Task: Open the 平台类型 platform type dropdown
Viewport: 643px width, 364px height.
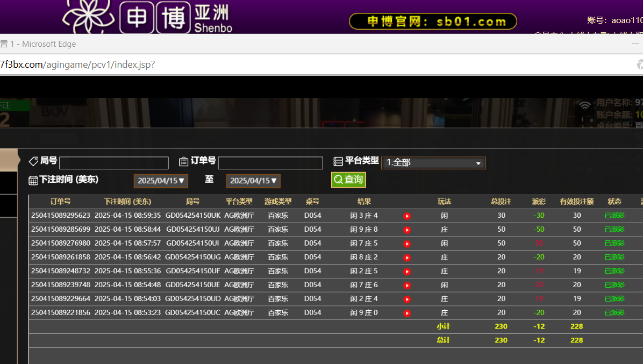Action: click(433, 163)
